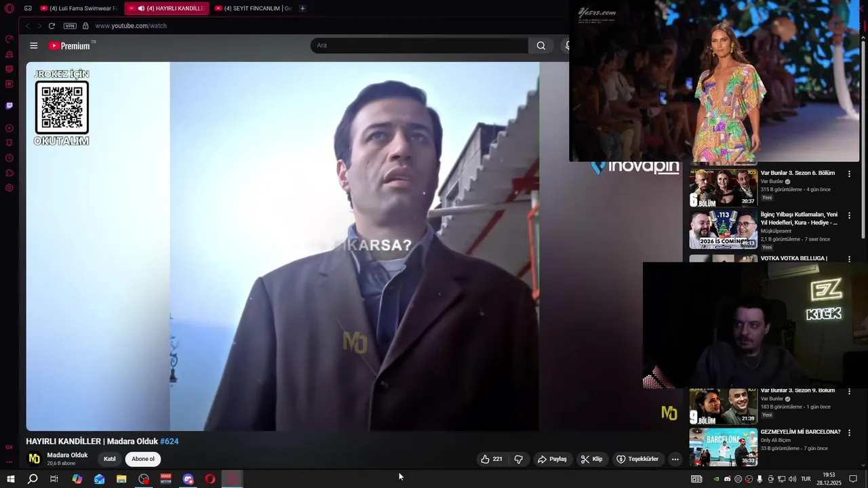Open options menu for İlginç Yılbaşı video
Screen dimensions: 868x488
tap(849, 216)
